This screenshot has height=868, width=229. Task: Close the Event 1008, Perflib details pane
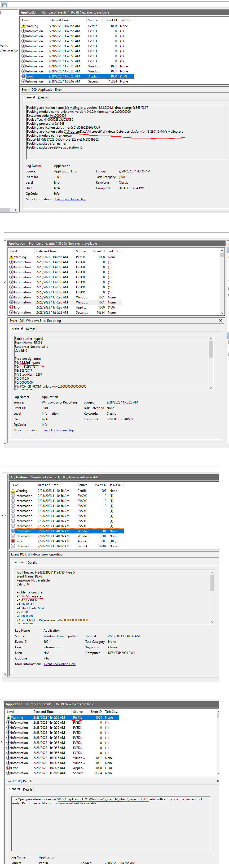tap(217, 781)
